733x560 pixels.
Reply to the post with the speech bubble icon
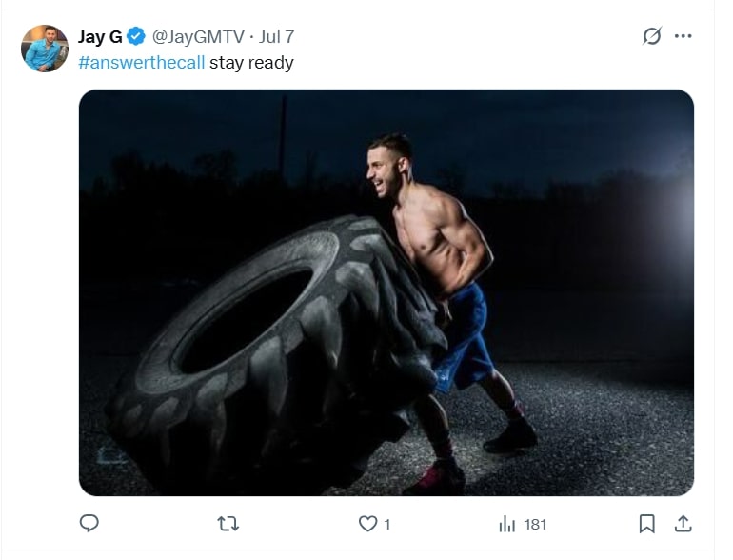[89, 523]
